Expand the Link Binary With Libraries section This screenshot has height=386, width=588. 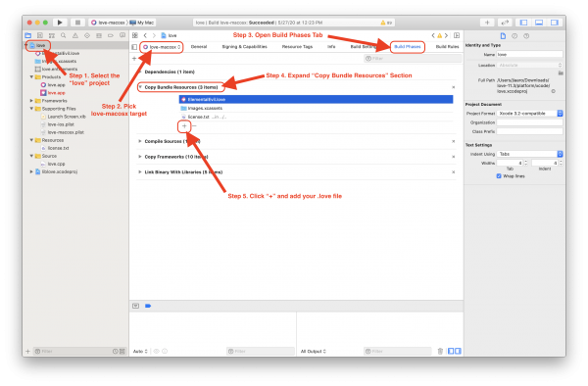click(x=140, y=172)
